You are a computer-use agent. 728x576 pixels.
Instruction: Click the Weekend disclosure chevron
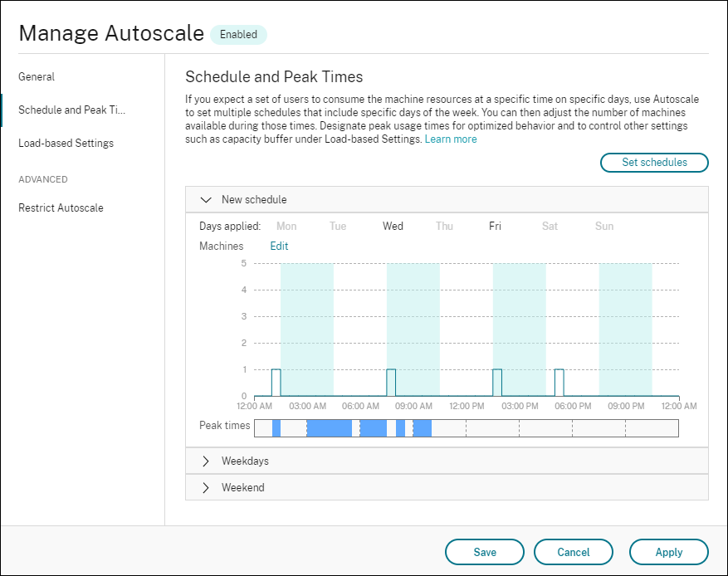coord(206,487)
